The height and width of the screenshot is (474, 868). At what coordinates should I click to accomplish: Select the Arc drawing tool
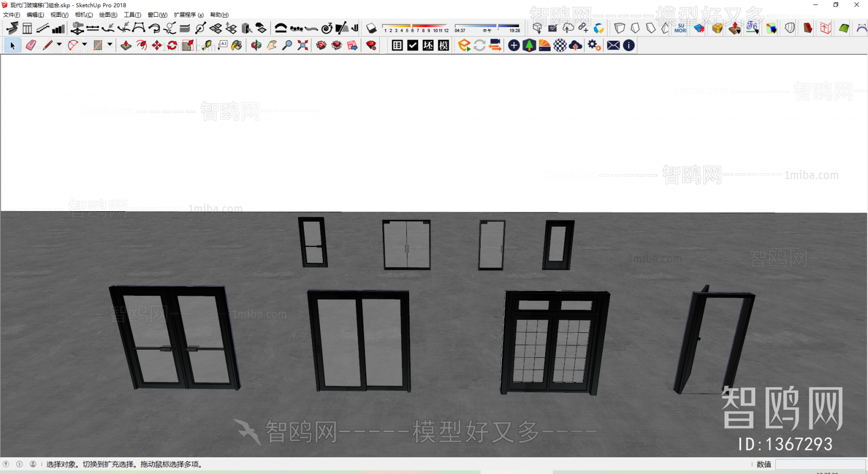click(73, 46)
